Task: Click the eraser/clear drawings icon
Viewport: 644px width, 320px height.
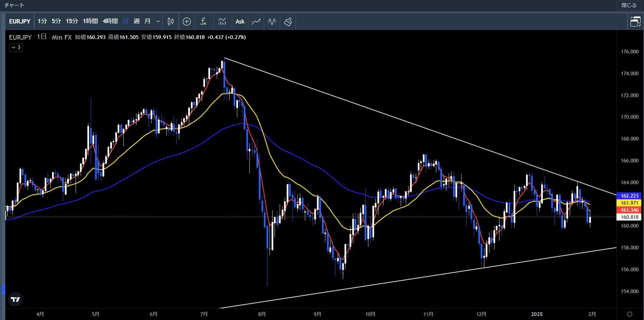Action: pos(288,21)
